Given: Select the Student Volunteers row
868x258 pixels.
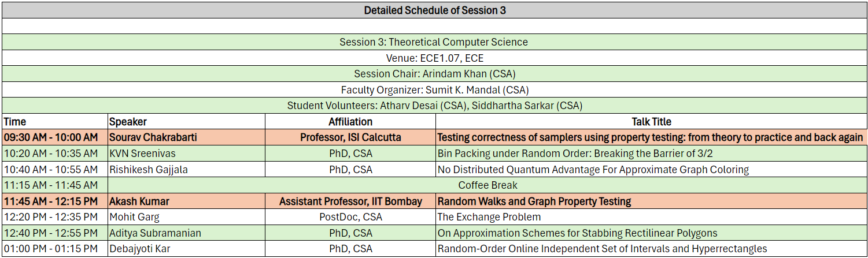Looking at the screenshot, I should [x=434, y=106].
